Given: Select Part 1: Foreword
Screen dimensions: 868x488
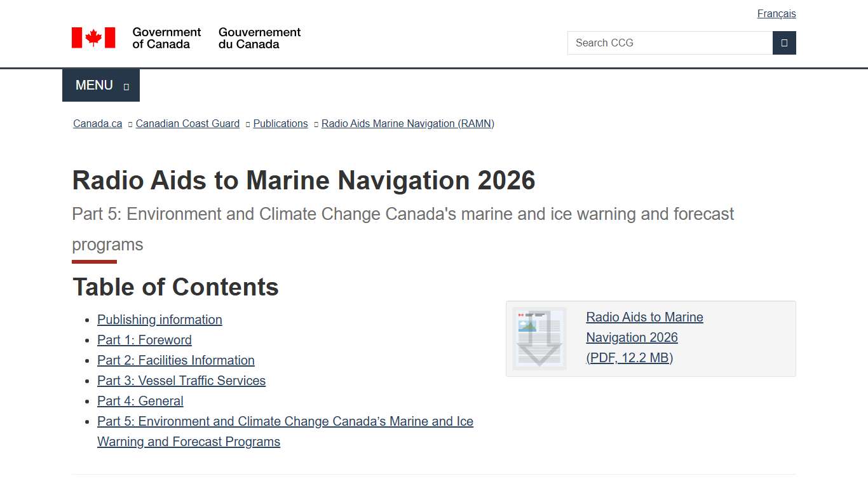Looking at the screenshot, I should 144,340.
